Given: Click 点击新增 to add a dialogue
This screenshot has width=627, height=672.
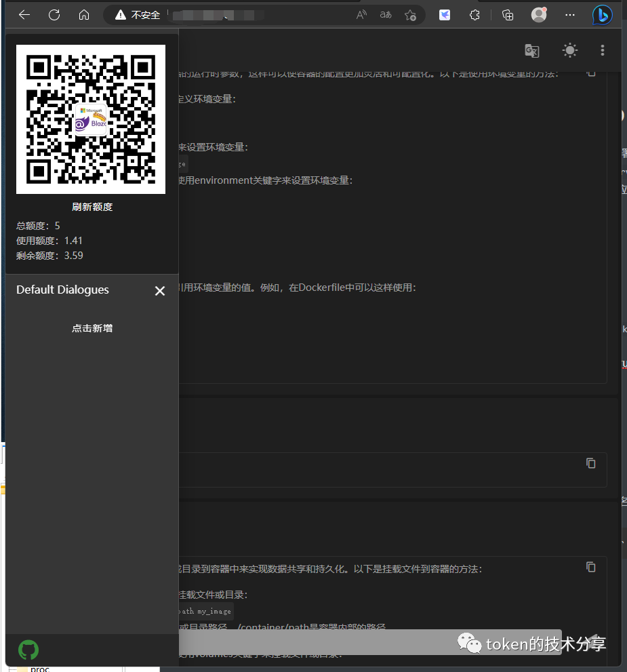Looking at the screenshot, I should coord(92,328).
